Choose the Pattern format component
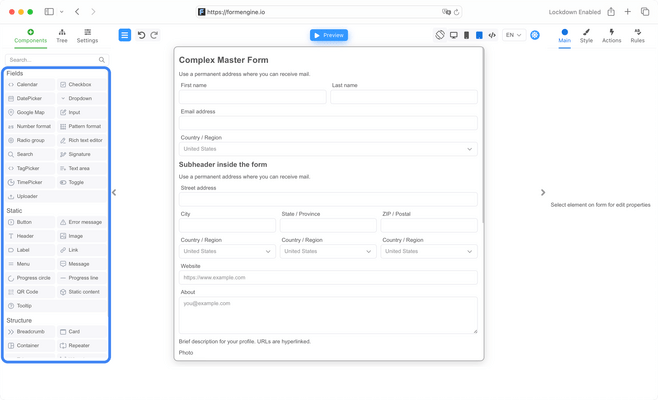This screenshot has width=658, height=400. 82,126
